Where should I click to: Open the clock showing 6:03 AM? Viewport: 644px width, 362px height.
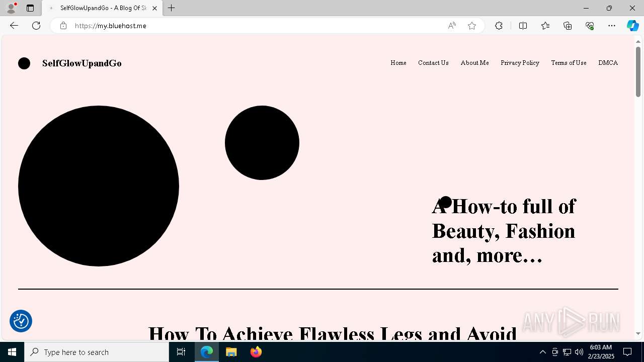pos(601,352)
